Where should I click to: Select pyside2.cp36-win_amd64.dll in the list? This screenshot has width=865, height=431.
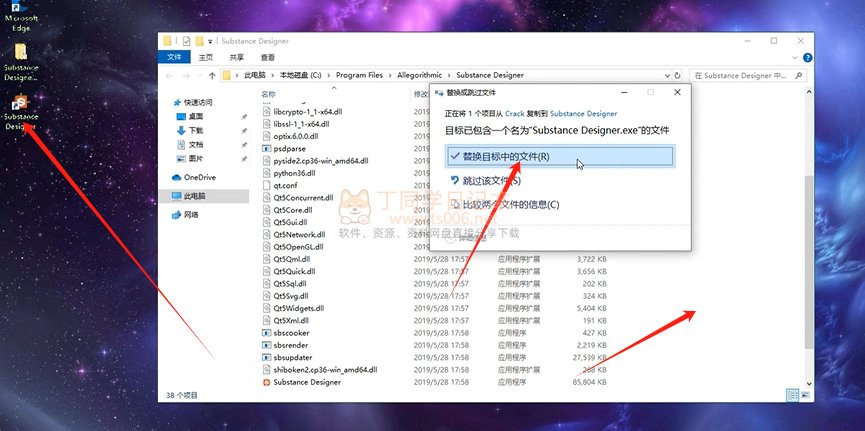tap(321, 161)
